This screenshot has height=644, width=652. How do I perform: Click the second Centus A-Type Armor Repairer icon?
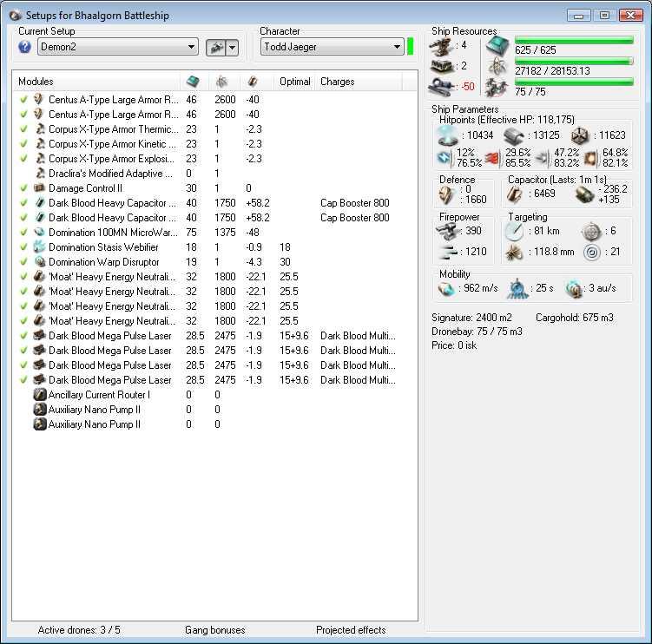(x=39, y=114)
